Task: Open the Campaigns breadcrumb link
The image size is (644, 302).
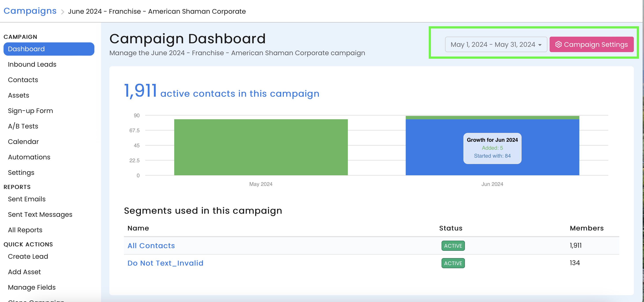Action: pos(30,11)
